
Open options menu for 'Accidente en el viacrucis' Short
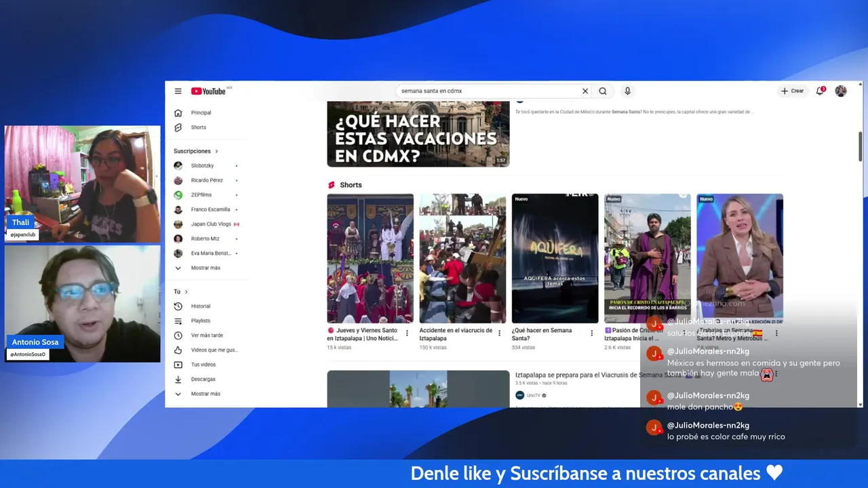(x=499, y=333)
